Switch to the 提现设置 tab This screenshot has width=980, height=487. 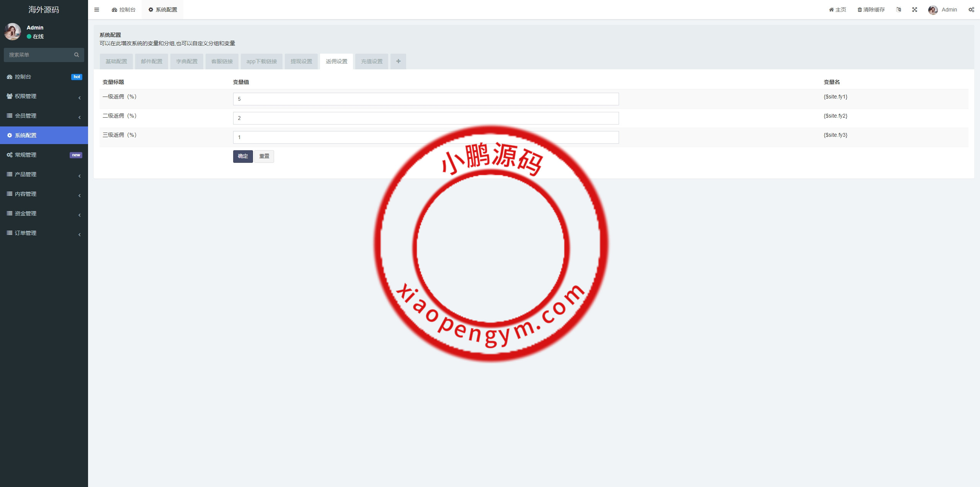(301, 61)
